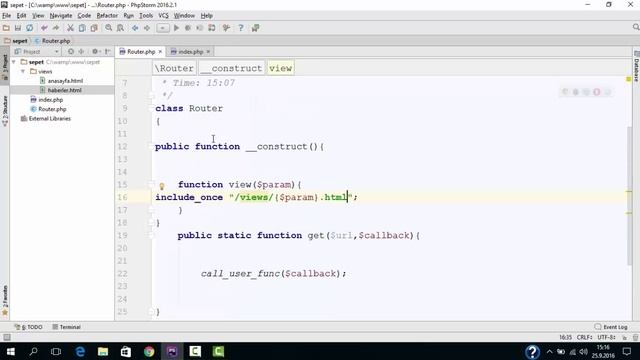Screen dimensions: 640x360
Task: Click the Copy toolbar icon
Action: coord(82,28)
